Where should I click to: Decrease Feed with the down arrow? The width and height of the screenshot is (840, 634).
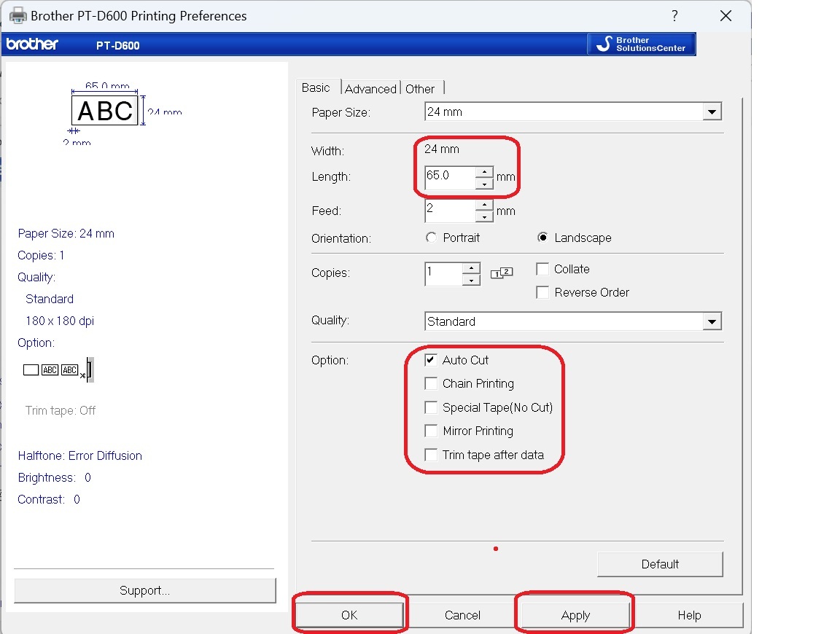[484, 217]
